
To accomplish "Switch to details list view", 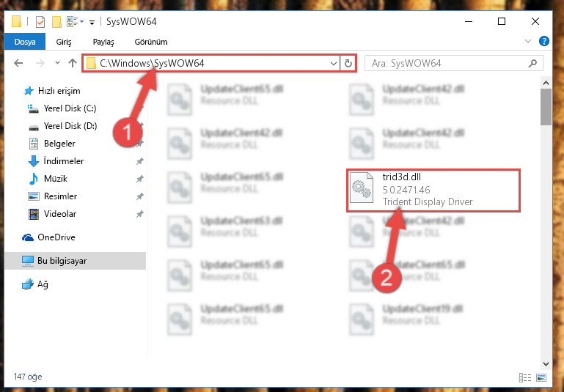I will point(525,377).
